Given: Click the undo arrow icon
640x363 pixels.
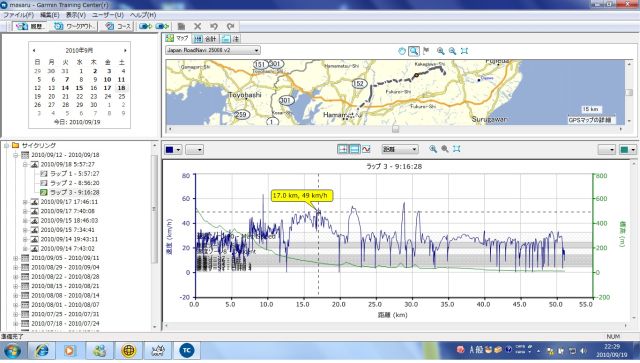Looking at the screenshot, I should click(214, 26).
